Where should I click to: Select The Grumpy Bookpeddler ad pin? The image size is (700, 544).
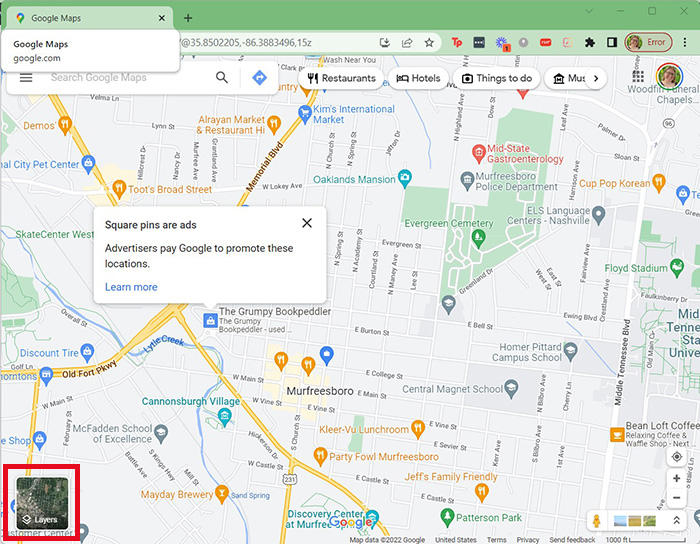point(210,320)
